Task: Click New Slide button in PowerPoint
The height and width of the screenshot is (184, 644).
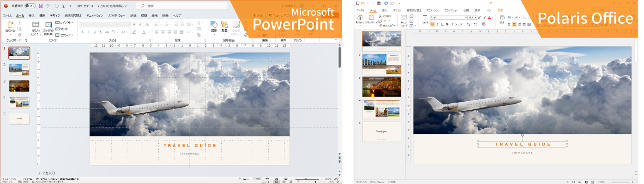Action: coord(36,28)
